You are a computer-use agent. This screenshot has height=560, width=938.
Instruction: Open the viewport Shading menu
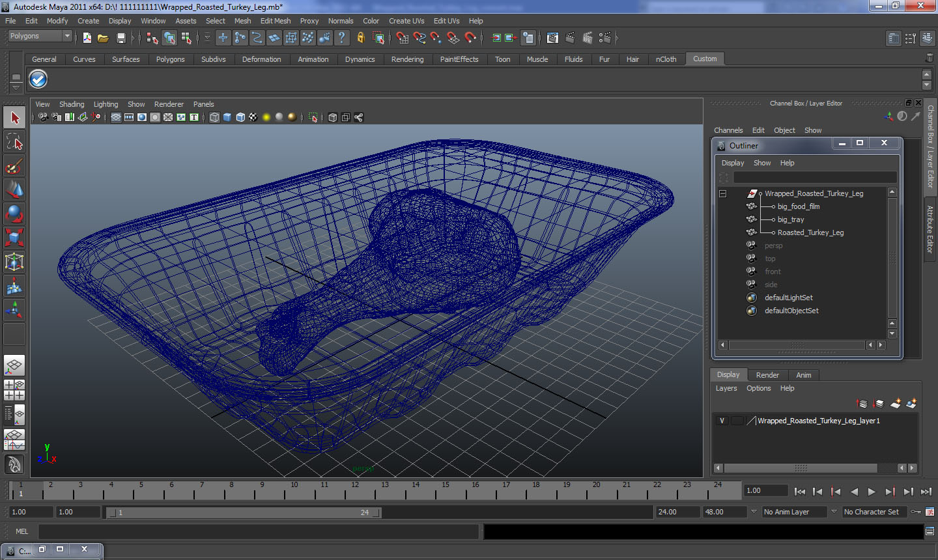(x=72, y=104)
